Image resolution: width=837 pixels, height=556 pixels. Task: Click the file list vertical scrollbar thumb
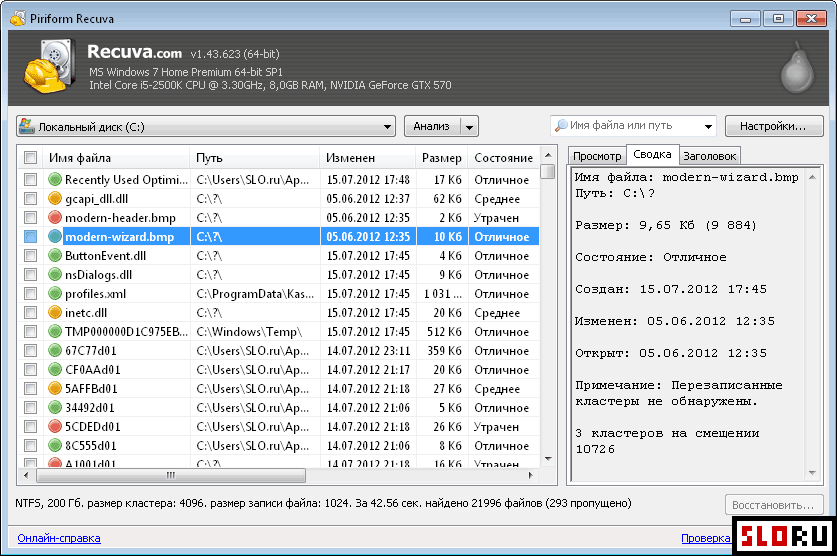pyautogui.click(x=548, y=172)
